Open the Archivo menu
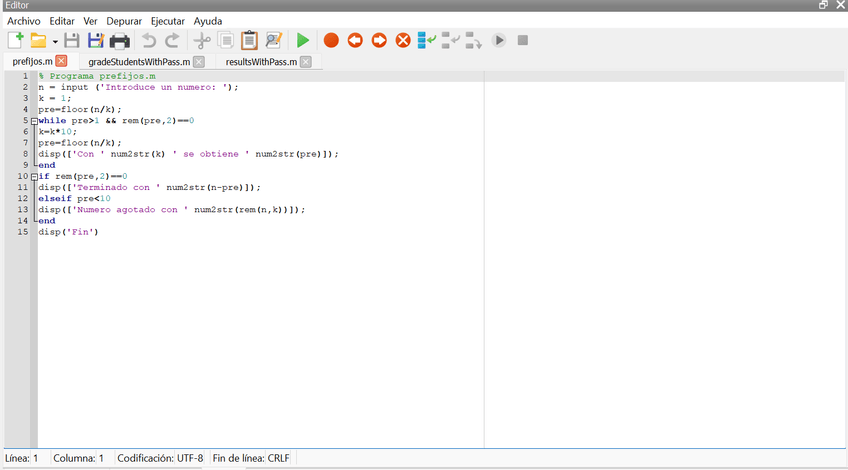This screenshot has width=848, height=470. 24,21
